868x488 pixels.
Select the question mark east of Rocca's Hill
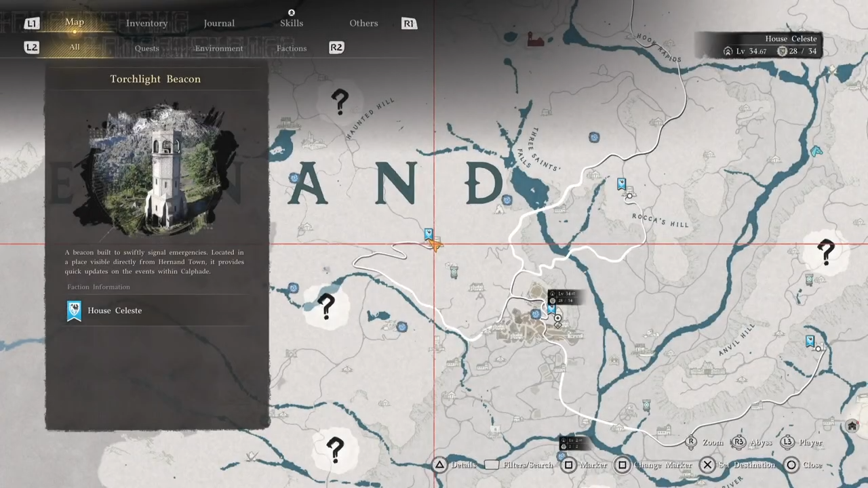(x=825, y=252)
